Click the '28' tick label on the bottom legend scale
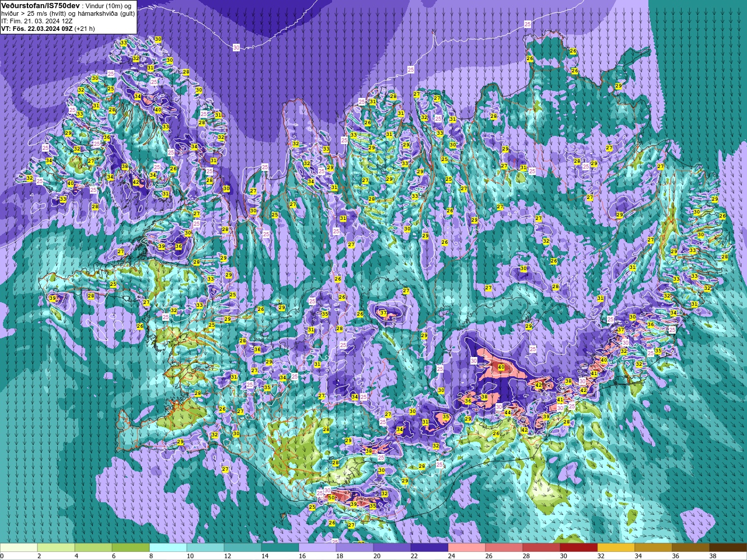This screenshot has width=747, height=560. click(x=526, y=556)
